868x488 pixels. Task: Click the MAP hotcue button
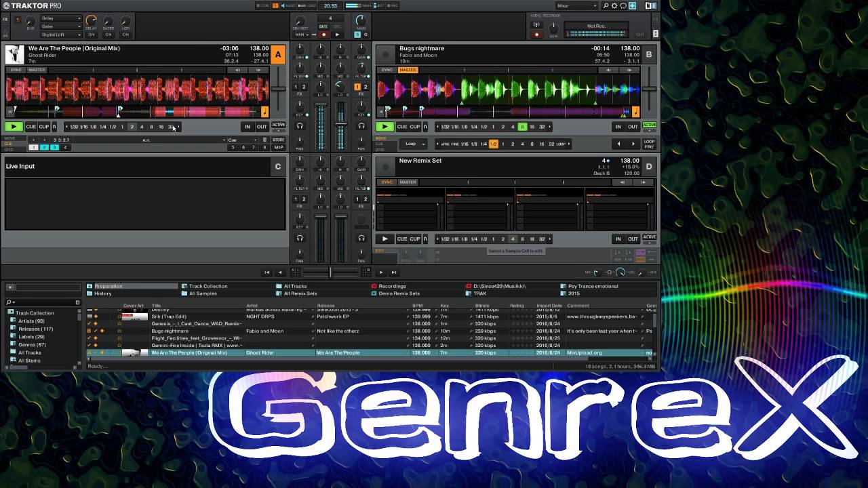[x=278, y=147]
